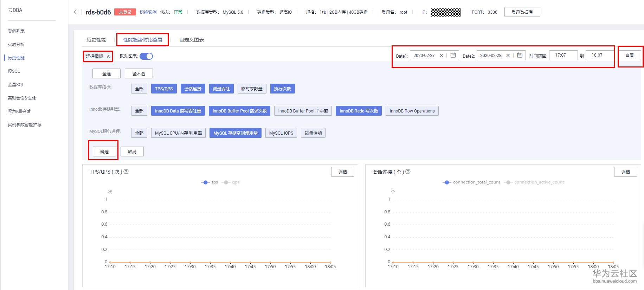Toggle tps series in chart legend
644x290 pixels.
[210, 182]
